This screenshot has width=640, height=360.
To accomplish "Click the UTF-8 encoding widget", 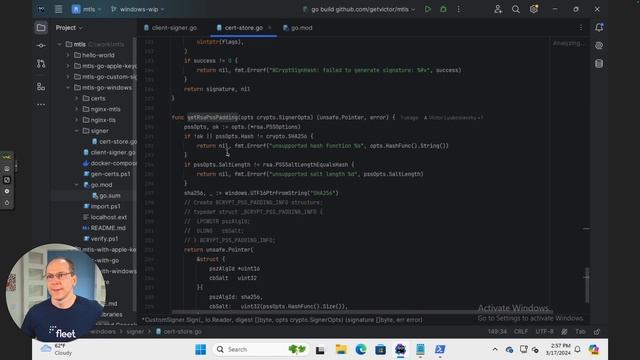I will [544, 331].
